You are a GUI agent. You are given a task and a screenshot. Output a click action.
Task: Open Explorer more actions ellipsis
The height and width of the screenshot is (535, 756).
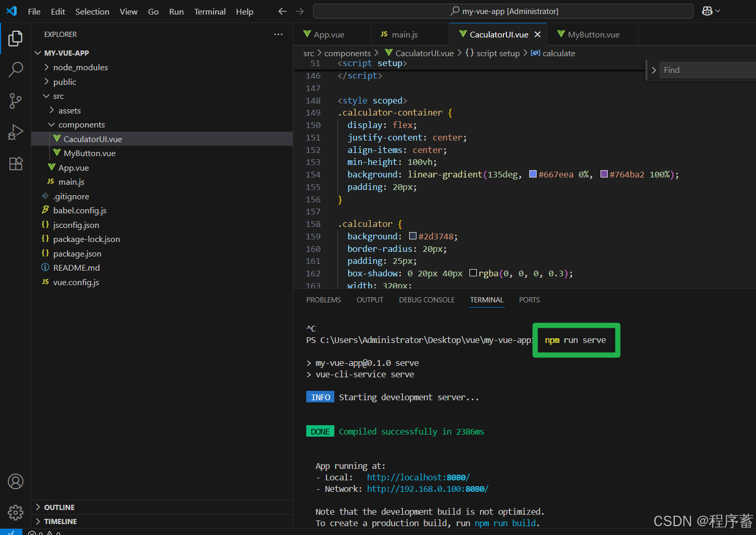279,34
